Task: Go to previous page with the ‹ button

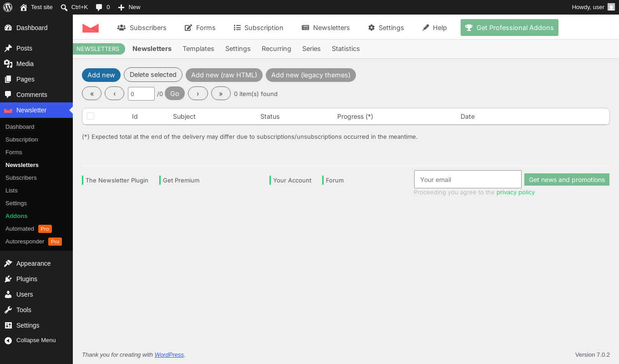Action: 115,93
